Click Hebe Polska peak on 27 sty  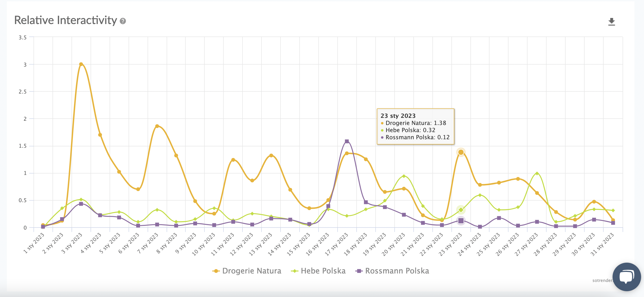coord(537,174)
